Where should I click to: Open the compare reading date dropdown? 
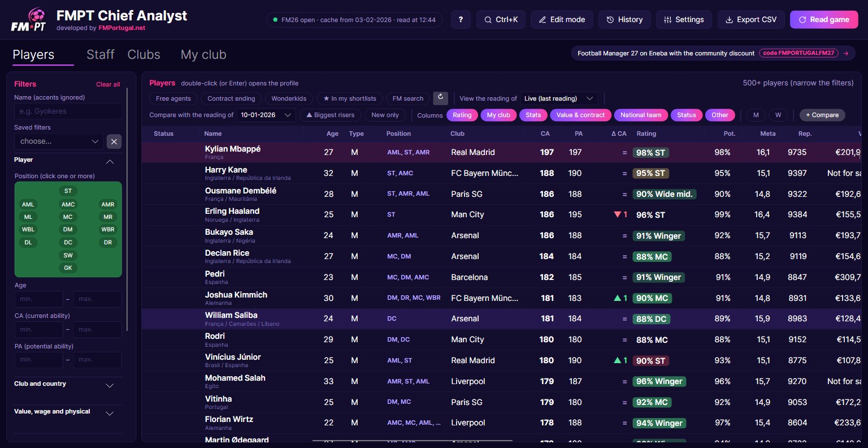coord(266,115)
